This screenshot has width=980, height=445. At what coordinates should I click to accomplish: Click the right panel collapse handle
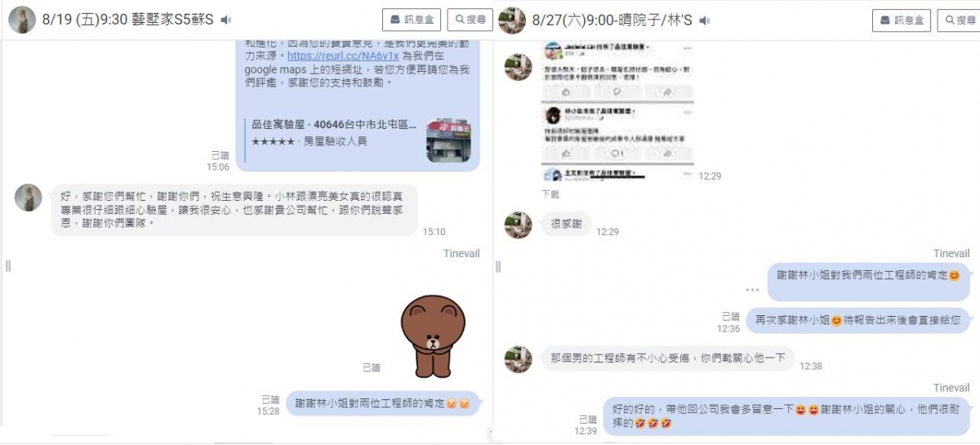(x=498, y=266)
